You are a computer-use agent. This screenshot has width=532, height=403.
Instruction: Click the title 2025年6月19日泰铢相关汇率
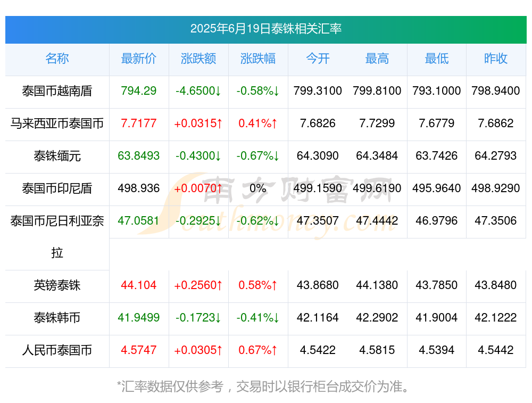click(265, 29)
